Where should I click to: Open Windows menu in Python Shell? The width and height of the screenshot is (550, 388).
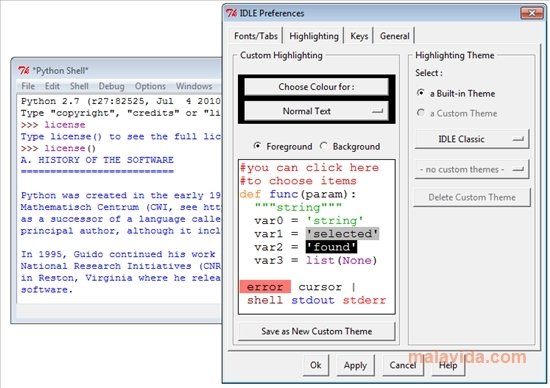194,86
